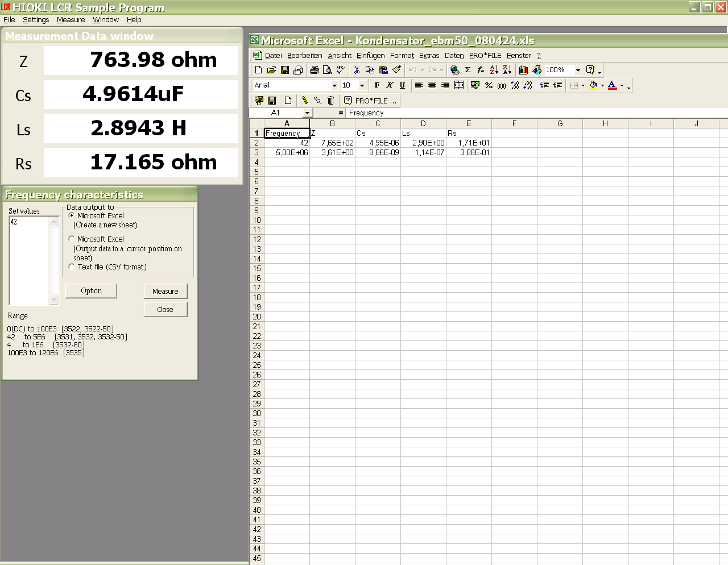Screen dimensions: 728x565
Task: Open the font size 10 dropdown
Action: (x=362, y=85)
